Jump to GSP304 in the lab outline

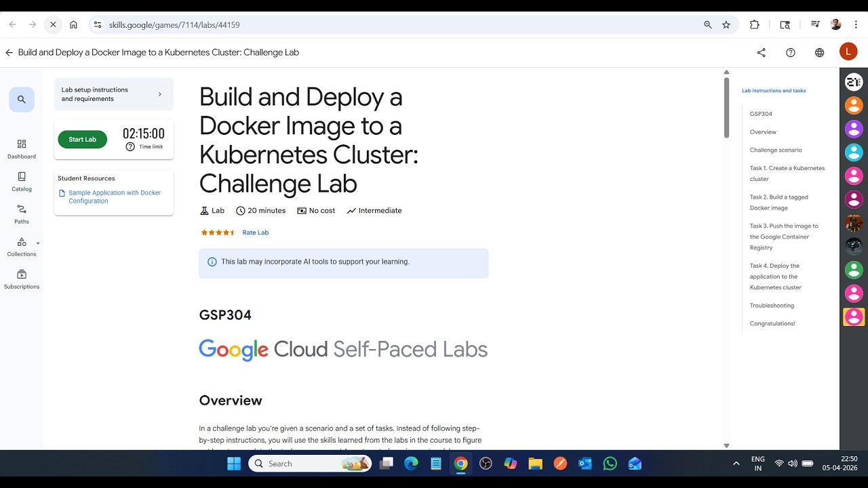coord(761,114)
